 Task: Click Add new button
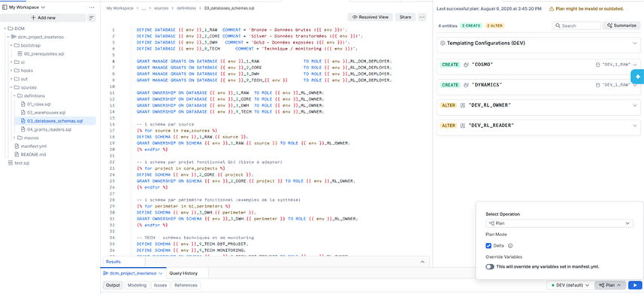point(43,18)
